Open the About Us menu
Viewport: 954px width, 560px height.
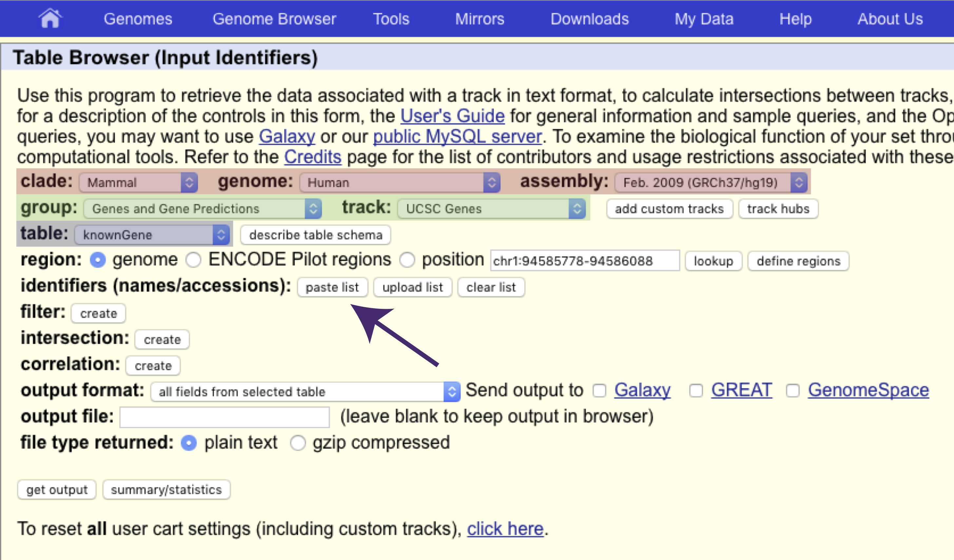tap(890, 19)
